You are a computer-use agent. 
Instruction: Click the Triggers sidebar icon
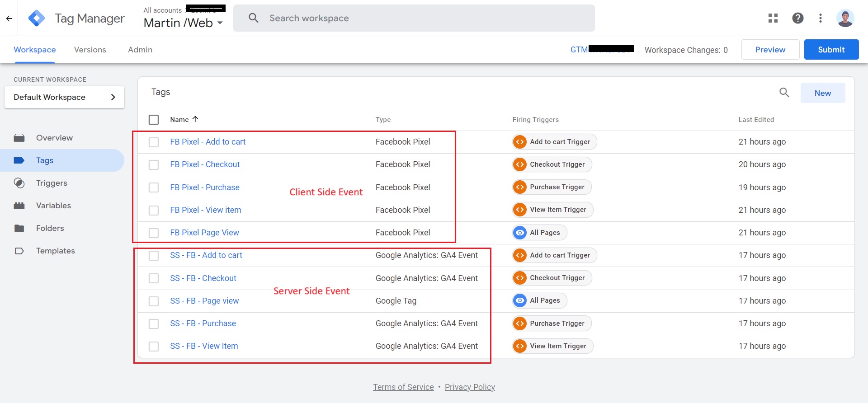point(19,183)
